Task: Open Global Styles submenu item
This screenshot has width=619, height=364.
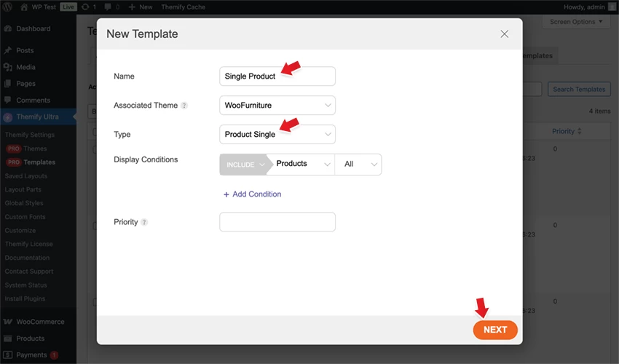Action: 24,203
